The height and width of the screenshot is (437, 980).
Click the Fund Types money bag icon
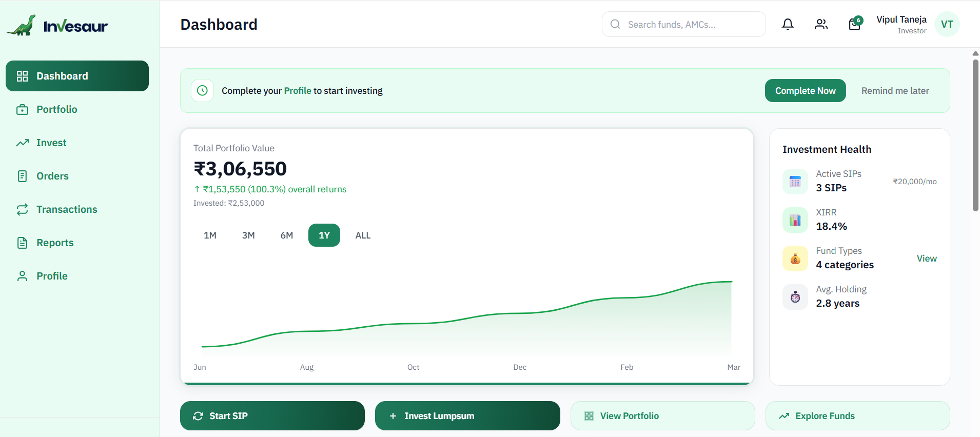[795, 259]
